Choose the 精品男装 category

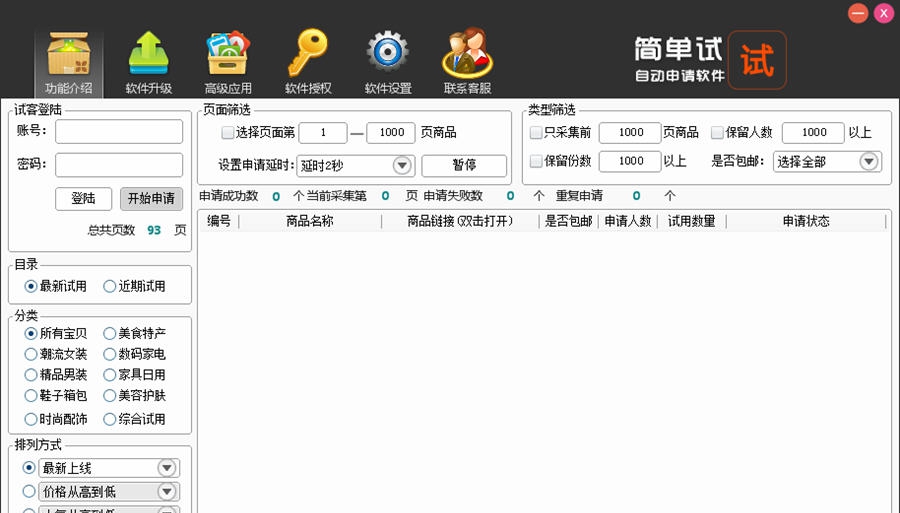(x=31, y=375)
